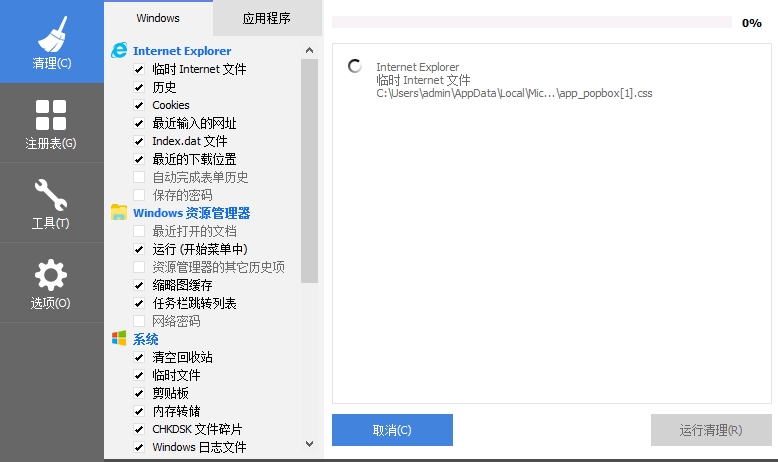Toggle 缩略图缓存 checkbox

pyautogui.click(x=139, y=285)
